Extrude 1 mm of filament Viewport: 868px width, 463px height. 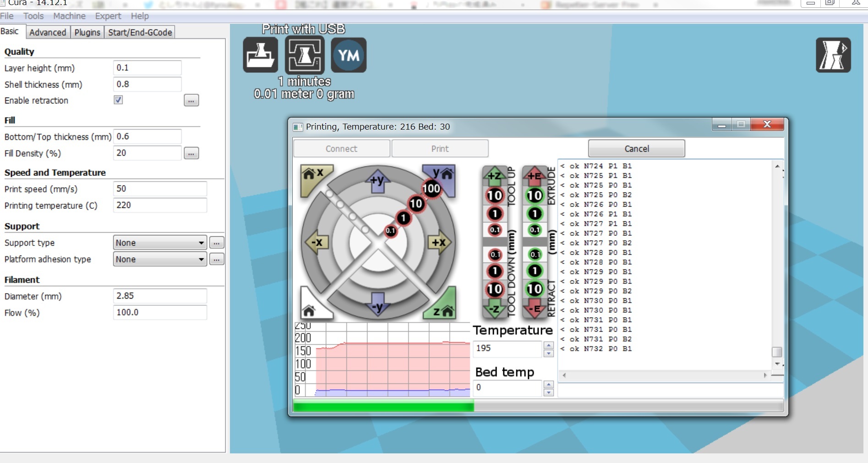pos(535,213)
